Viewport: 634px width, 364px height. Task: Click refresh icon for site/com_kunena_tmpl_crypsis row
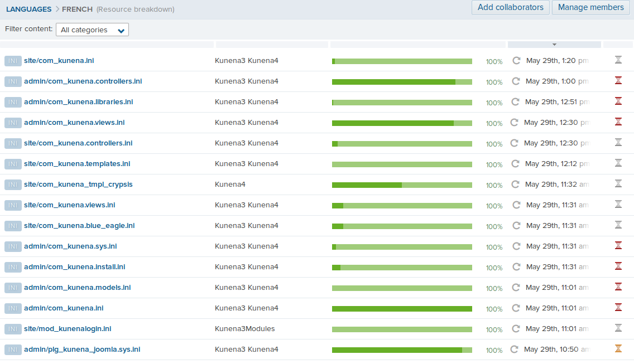pos(516,185)
